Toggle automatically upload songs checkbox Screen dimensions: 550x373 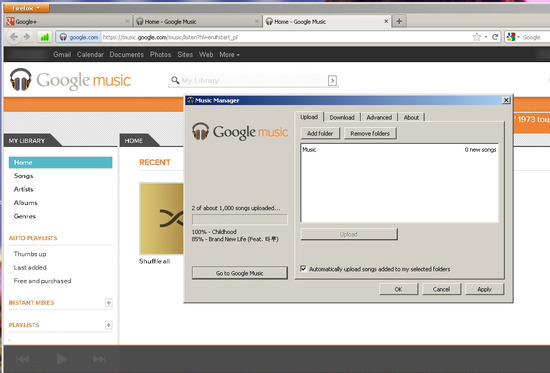[303, 269]
